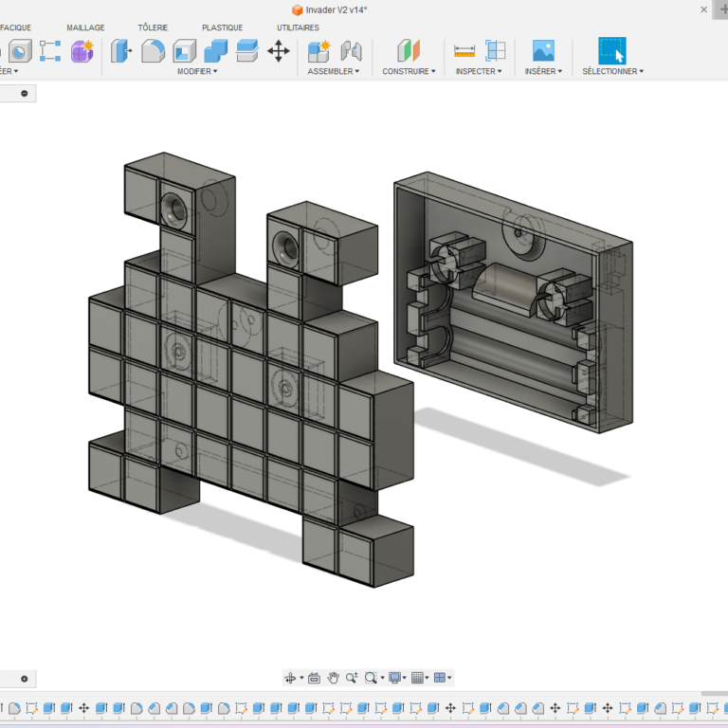The height and width of the screenshot is (728, 728).
Task: Open the Zoom Window dropdown arrow
Action: [383, 679]
